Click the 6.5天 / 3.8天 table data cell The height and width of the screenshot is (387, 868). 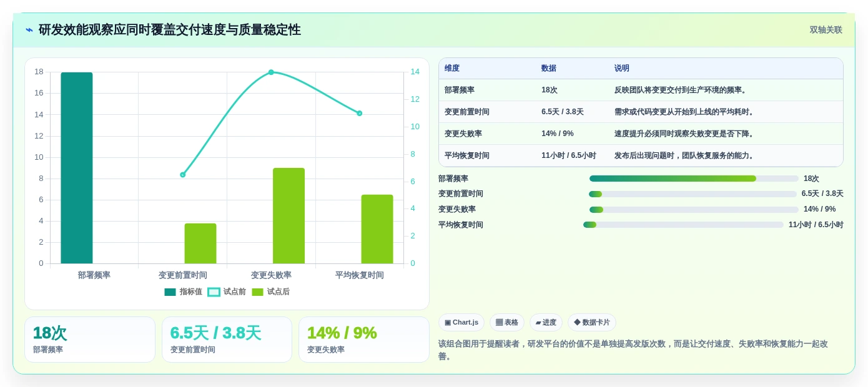pyautogui.click(x=572, y=112)
